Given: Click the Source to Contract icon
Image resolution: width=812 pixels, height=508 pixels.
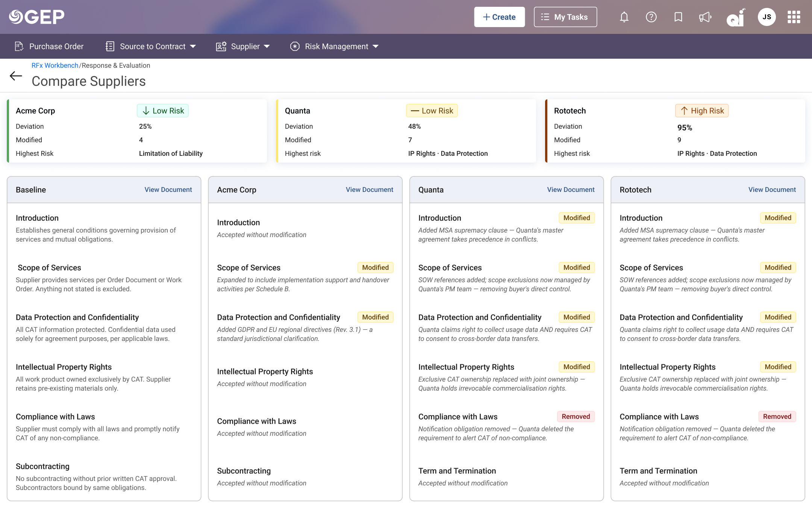Looking at the screenshot, I should [110, 46].
